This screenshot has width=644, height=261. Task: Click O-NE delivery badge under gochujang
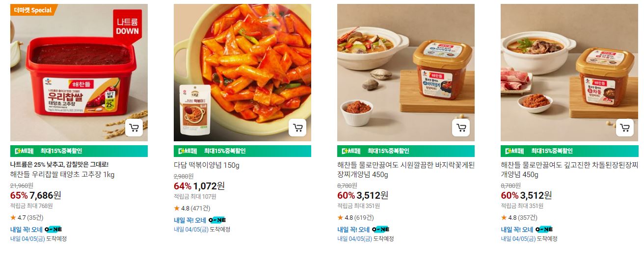(x=53, y=229)
